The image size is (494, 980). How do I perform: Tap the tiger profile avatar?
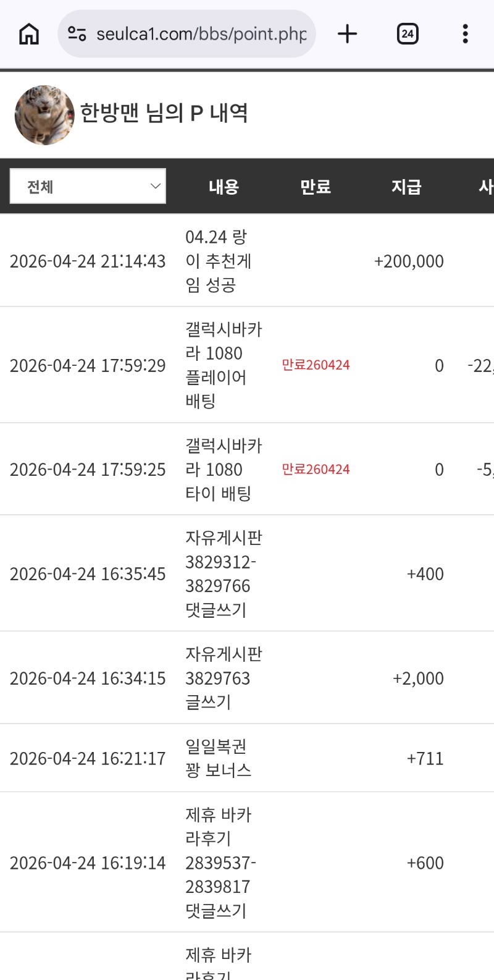(44, 115)
